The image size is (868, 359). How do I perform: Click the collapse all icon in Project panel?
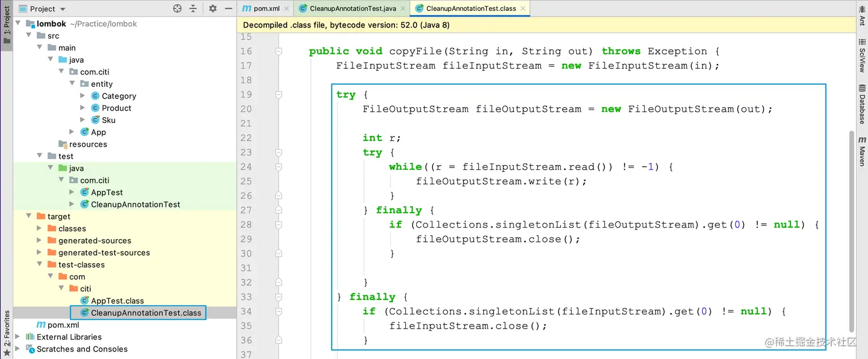coord(193,9)
